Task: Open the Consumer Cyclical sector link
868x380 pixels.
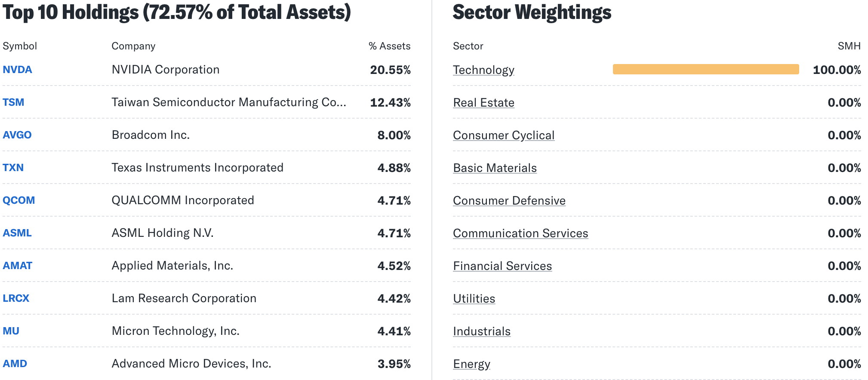Action: [504, 135]
